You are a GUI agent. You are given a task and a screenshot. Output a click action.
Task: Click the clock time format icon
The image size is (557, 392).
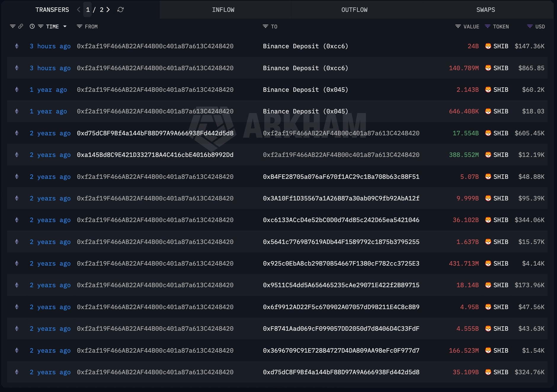32,26
